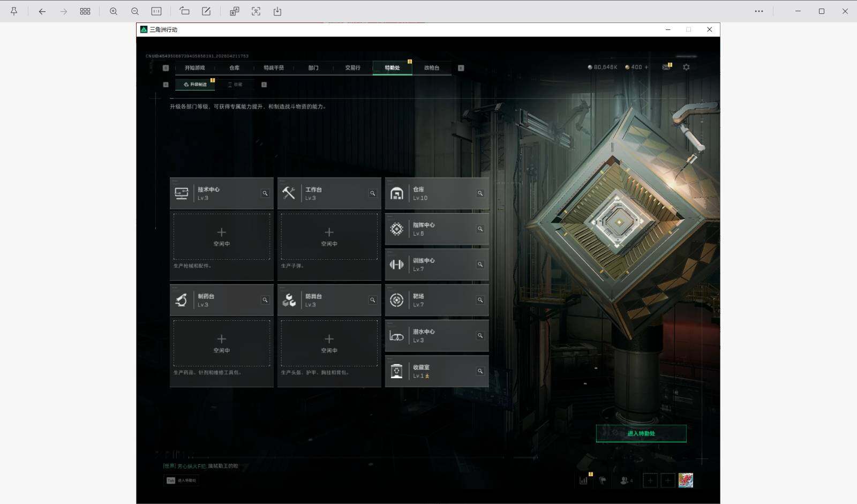Add production in the 工作台 idle slot

(329, 236)
